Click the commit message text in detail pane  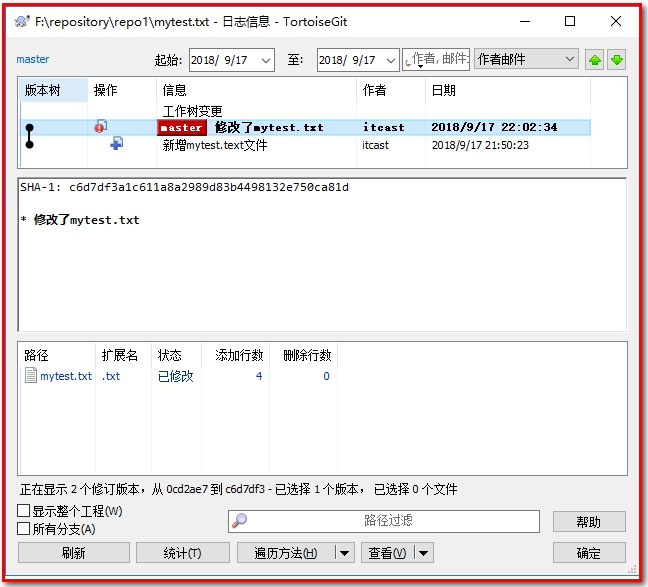(86, 220)
